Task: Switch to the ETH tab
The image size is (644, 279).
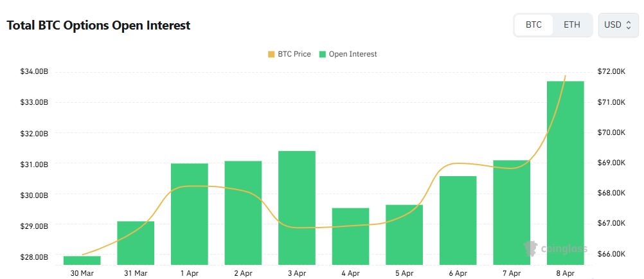Action: coord(571,25)
